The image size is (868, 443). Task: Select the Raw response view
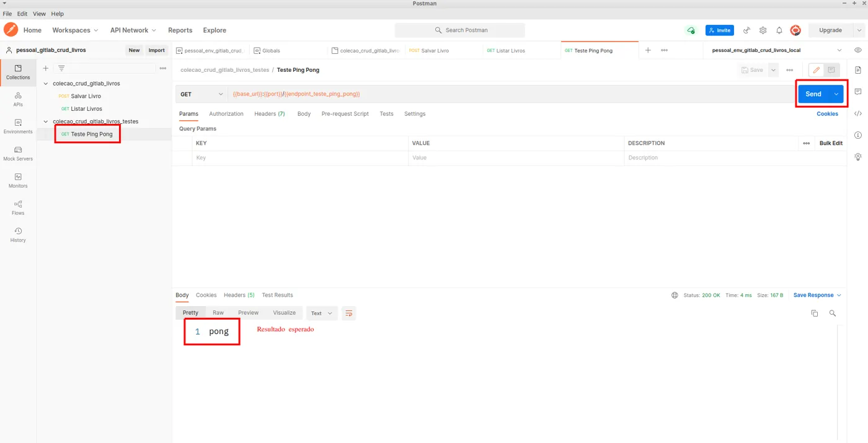click(218, 313)
